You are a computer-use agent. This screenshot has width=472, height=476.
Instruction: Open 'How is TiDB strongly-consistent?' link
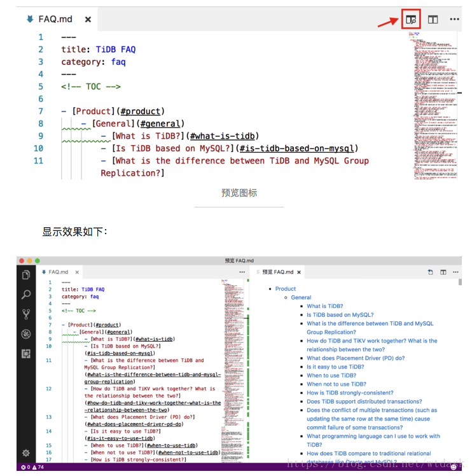tap(350, 393)
